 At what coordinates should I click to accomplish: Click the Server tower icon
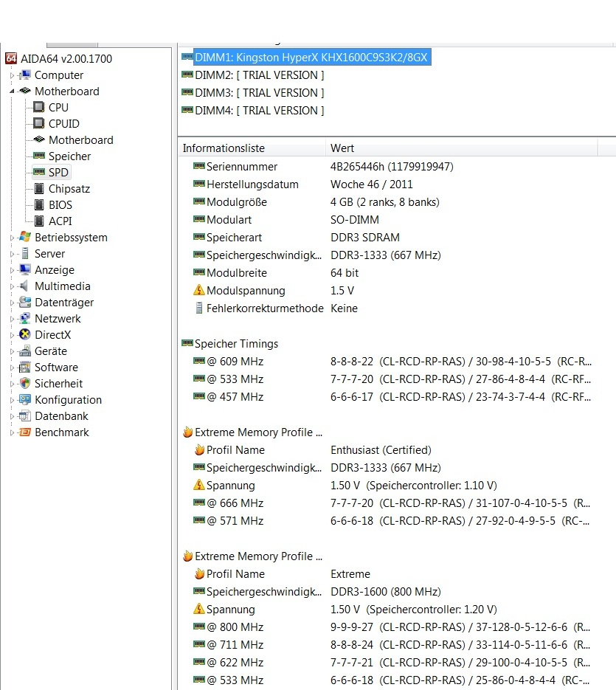[25, 253]
